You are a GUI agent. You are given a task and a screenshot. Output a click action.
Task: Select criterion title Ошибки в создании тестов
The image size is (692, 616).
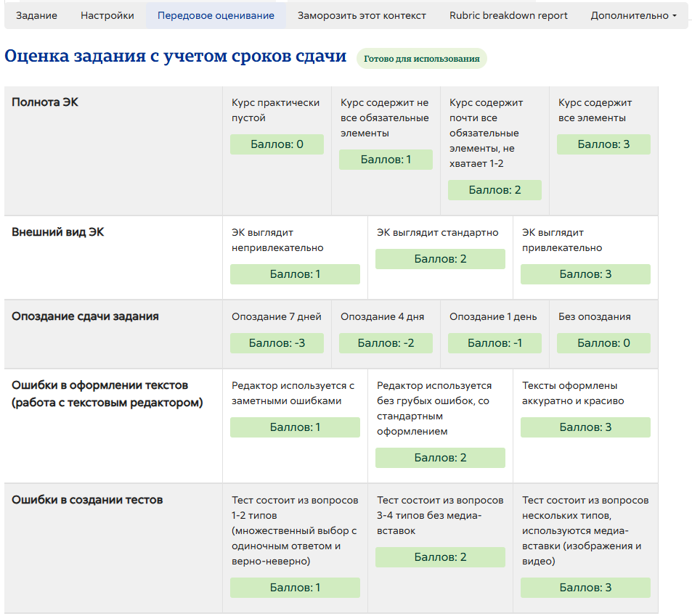87,500
